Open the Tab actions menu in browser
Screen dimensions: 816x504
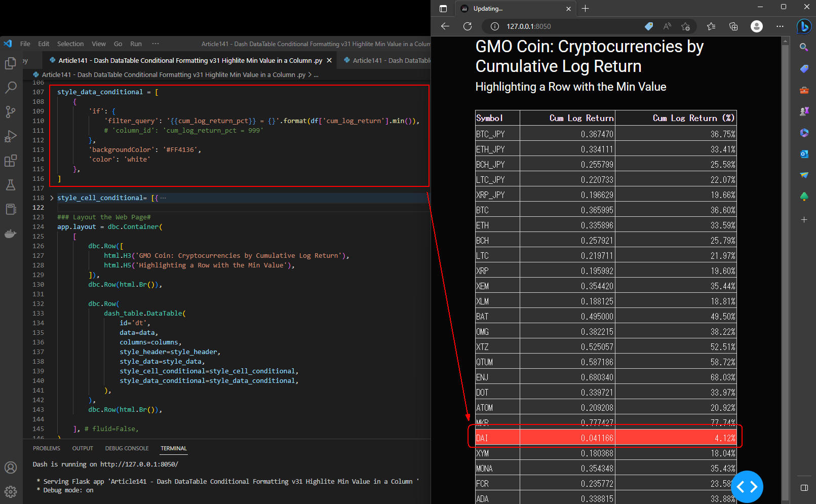tap(443, 9)
